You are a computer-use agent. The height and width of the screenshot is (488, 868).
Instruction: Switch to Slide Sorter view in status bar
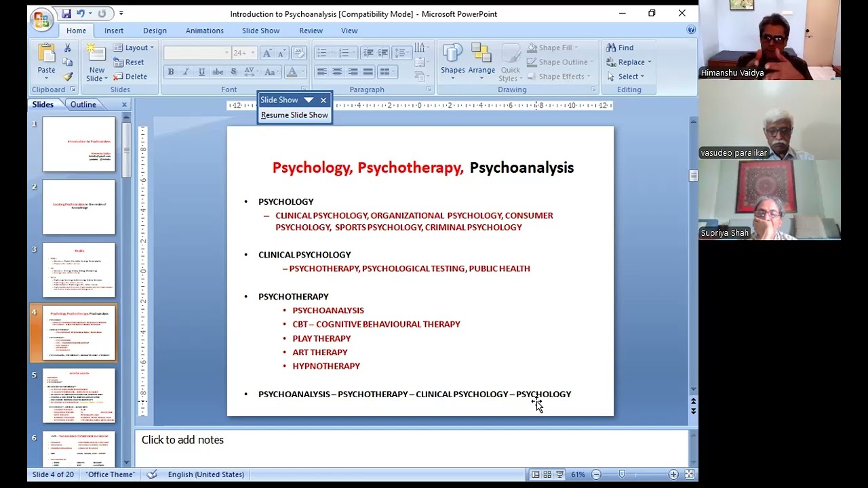pos(547,474)
